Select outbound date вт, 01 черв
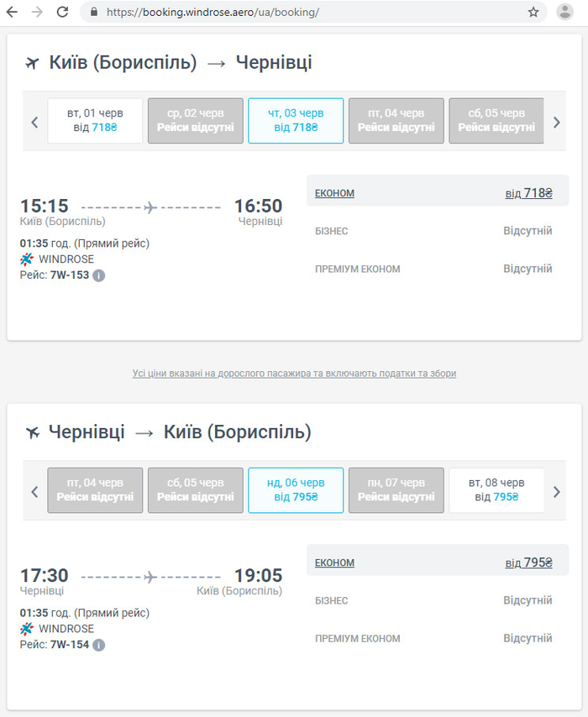The height and width of the screenshot is (717, 588). pyautogui.click(x=95, y=120)
